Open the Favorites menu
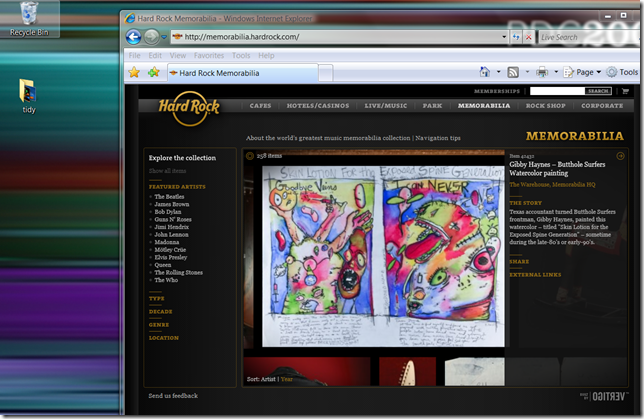Image resolution: width=644 pixels, height=419 pixels. pyautogui.click(x=209, y=55)
